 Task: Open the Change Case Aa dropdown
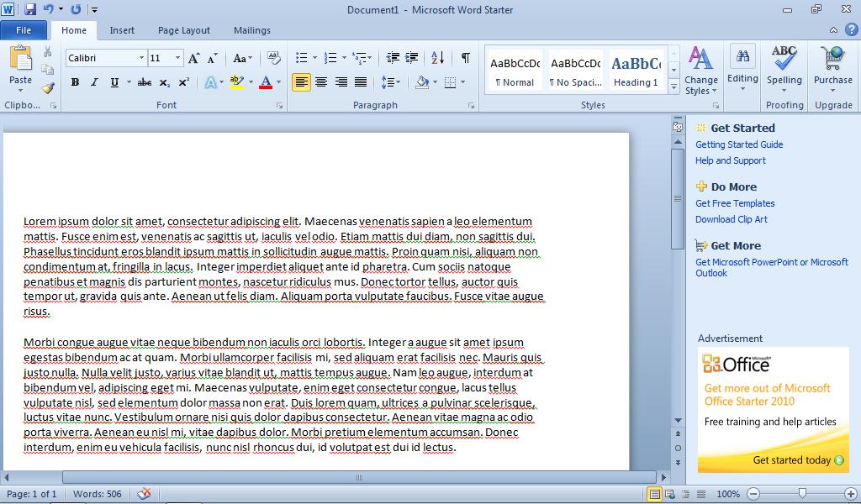click(242, 58)
